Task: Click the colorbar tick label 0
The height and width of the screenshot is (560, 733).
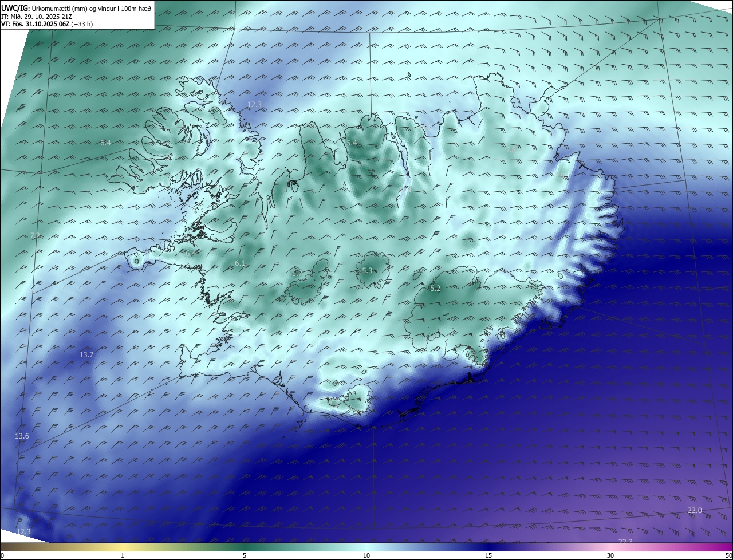Action: (2, 555)
